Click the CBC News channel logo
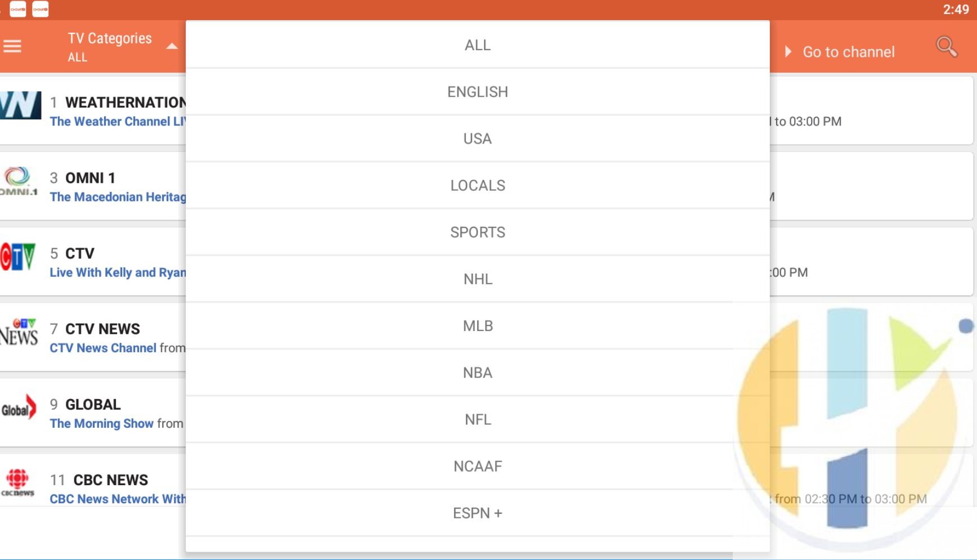This screenshot has width=977, height=560. pyautogui.click(x=18, y=483)
